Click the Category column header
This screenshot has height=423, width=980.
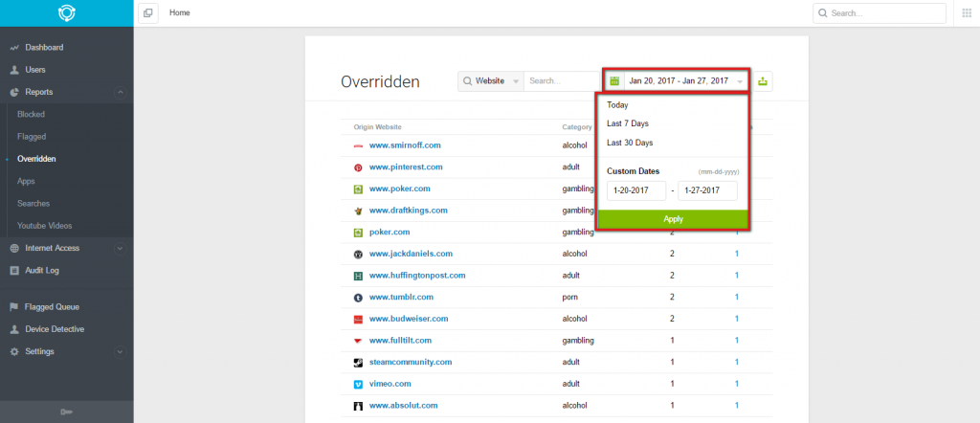click(x=577, y=127)
